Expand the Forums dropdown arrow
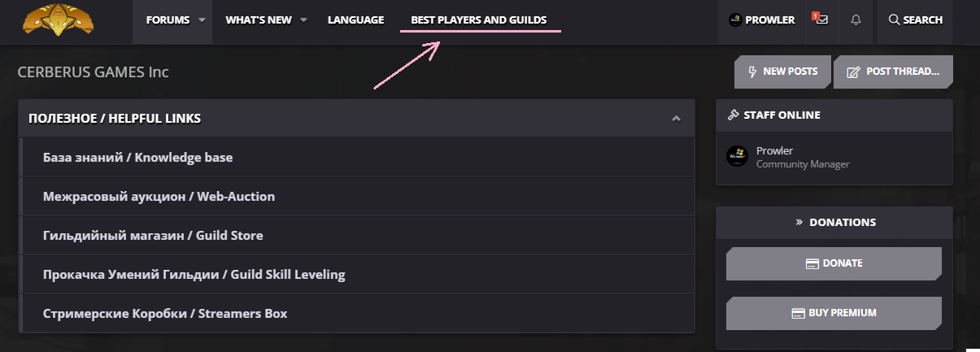Viewport: 980px width, 352px height. tap(202, 20)
